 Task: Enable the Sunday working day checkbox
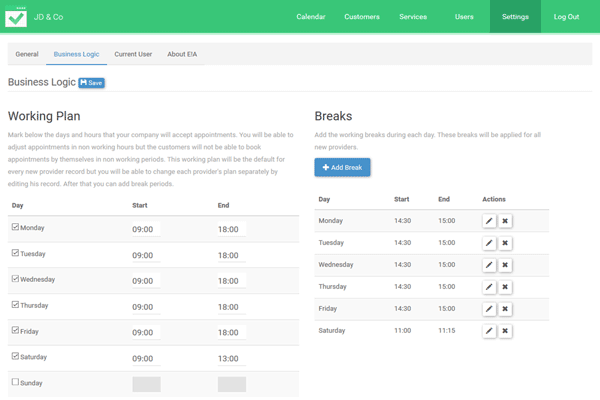[x=15, y=382]
